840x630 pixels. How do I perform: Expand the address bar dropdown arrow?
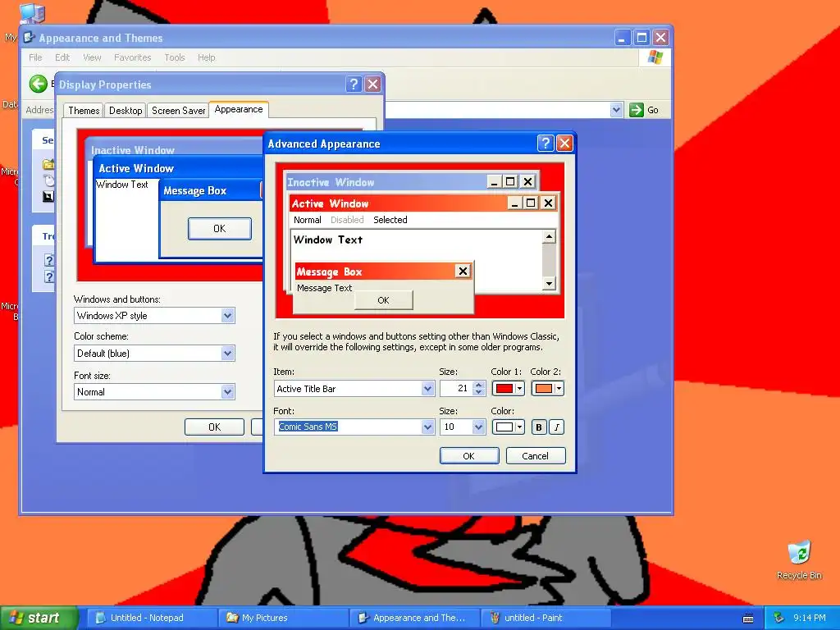616,110
